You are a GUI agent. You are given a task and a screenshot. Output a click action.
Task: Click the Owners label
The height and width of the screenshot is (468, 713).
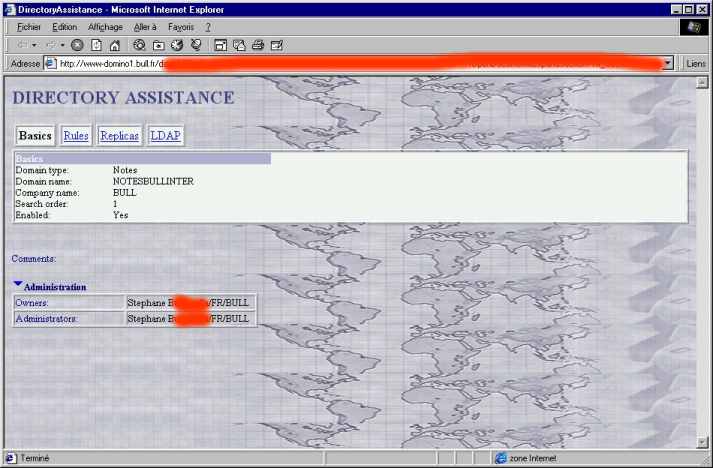[31, 302]
